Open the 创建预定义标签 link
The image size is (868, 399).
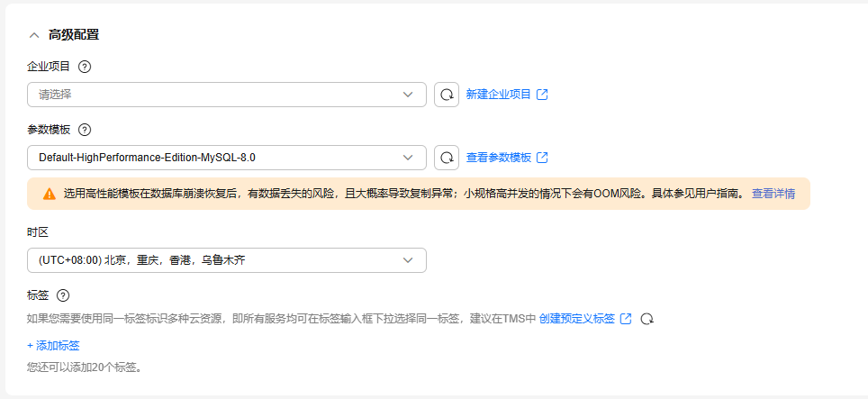coord(576,319)
